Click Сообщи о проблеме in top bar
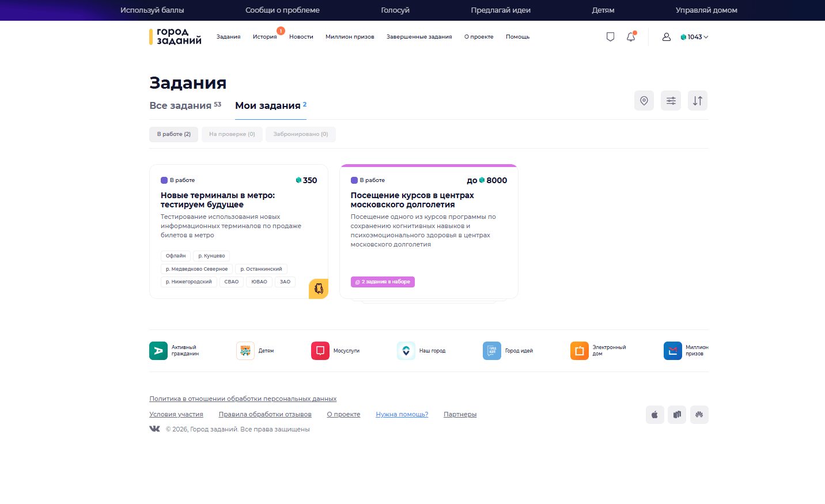This screenshot has height=504, width=825. pyautogui.click(x=282, y=10)
